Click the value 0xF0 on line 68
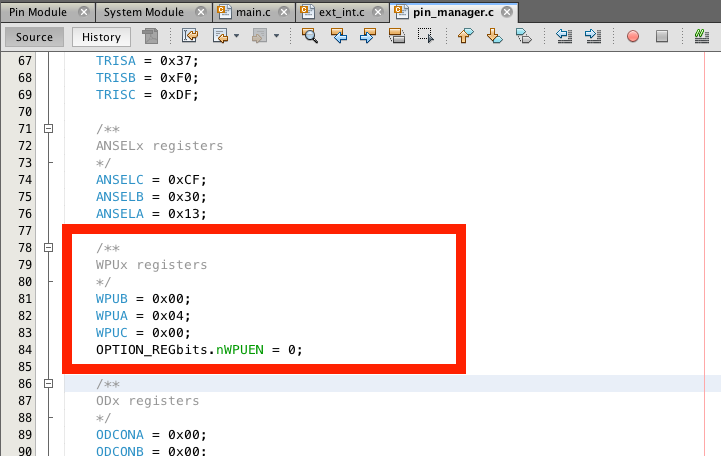Viewport: 721px width, 456px height. click(176, 78)
